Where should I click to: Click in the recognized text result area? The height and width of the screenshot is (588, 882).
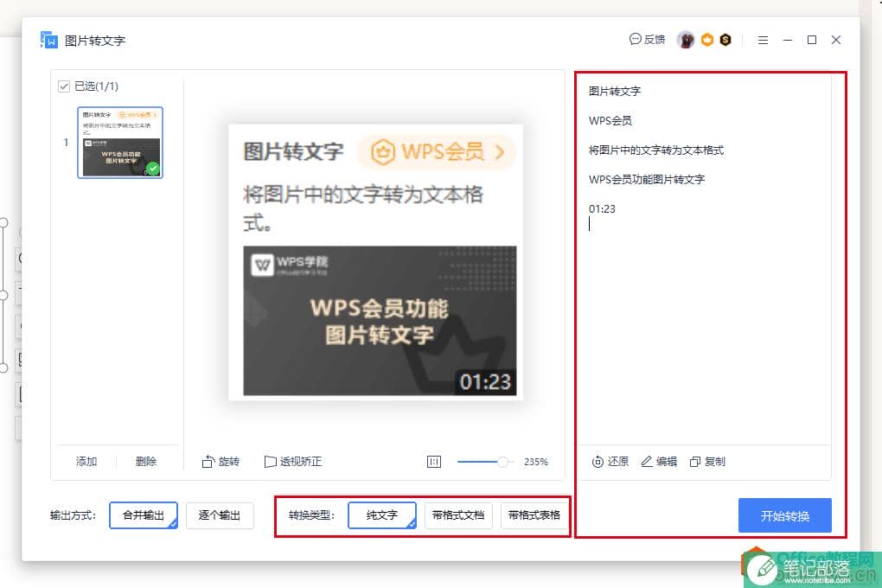pos(704,259)
